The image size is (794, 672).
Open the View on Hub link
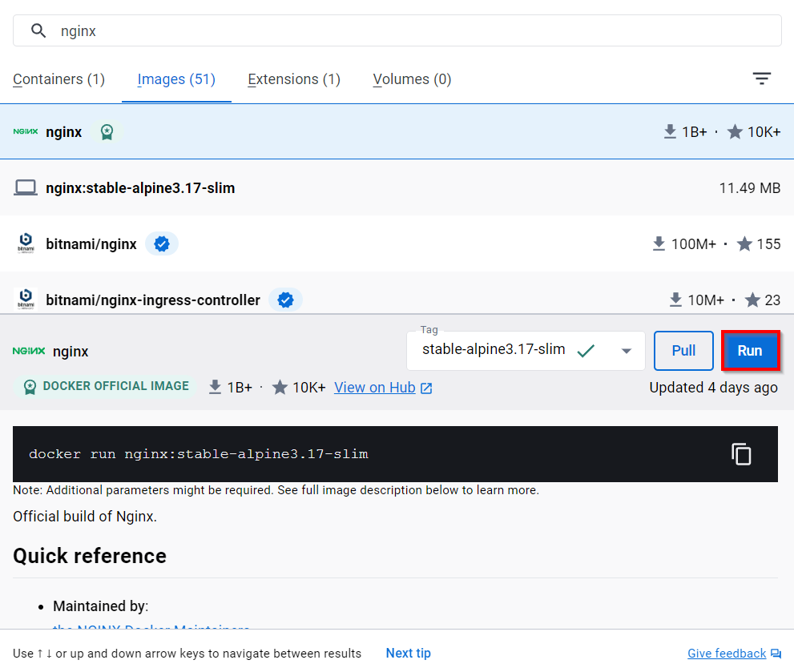[375, 388]
